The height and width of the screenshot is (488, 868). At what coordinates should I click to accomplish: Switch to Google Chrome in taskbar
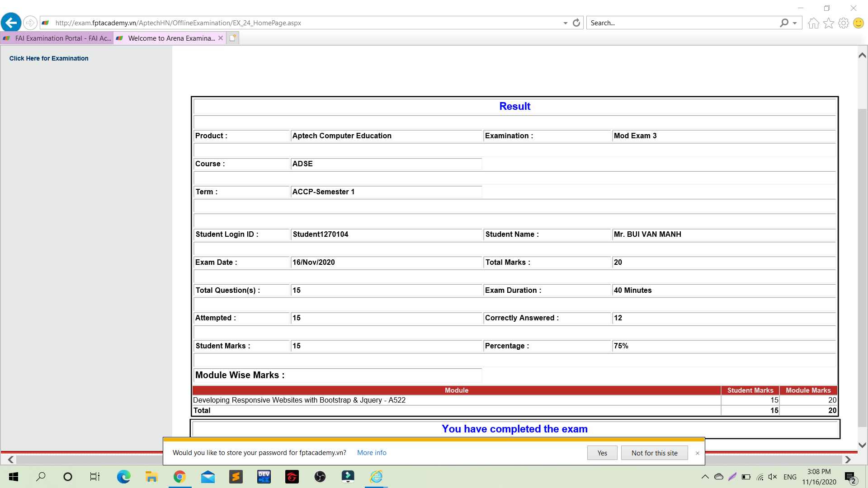coord(179,477)
